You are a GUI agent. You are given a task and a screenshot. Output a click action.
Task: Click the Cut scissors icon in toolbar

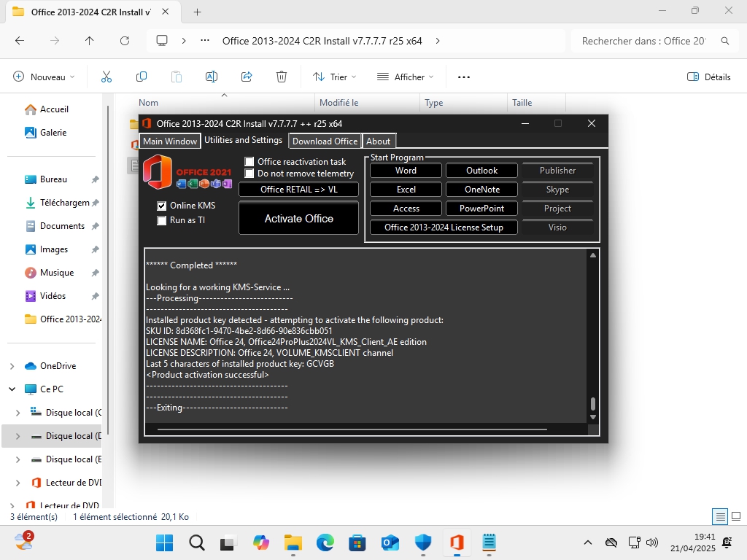[107, 77]
